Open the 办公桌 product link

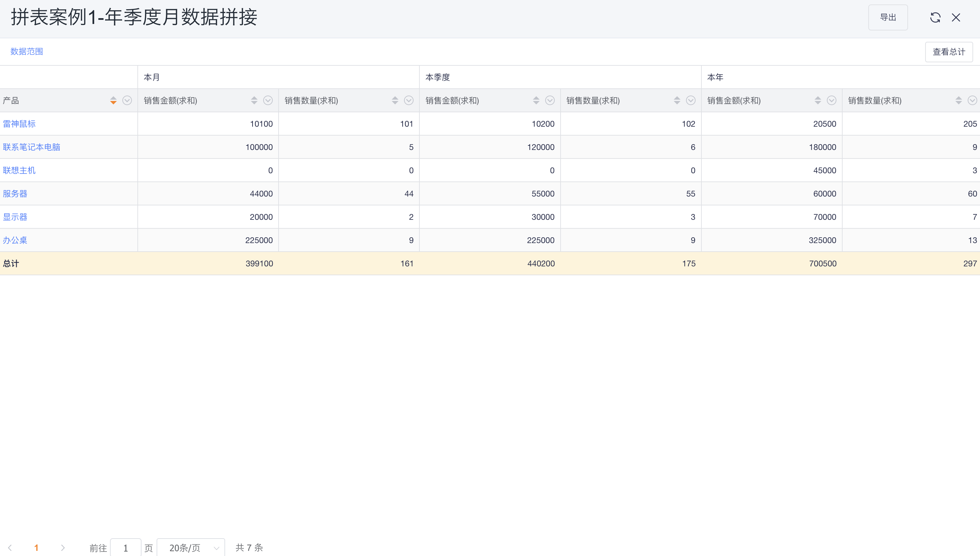[x=15, y=240]
